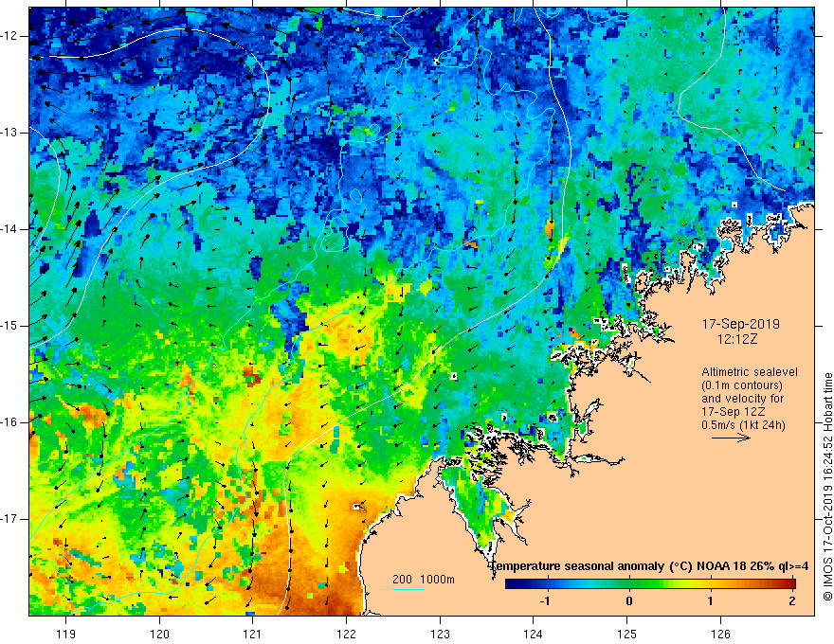Screen dimensions: 834x644
Task: Click longitude axis label 124
Action: click(534, 634)
